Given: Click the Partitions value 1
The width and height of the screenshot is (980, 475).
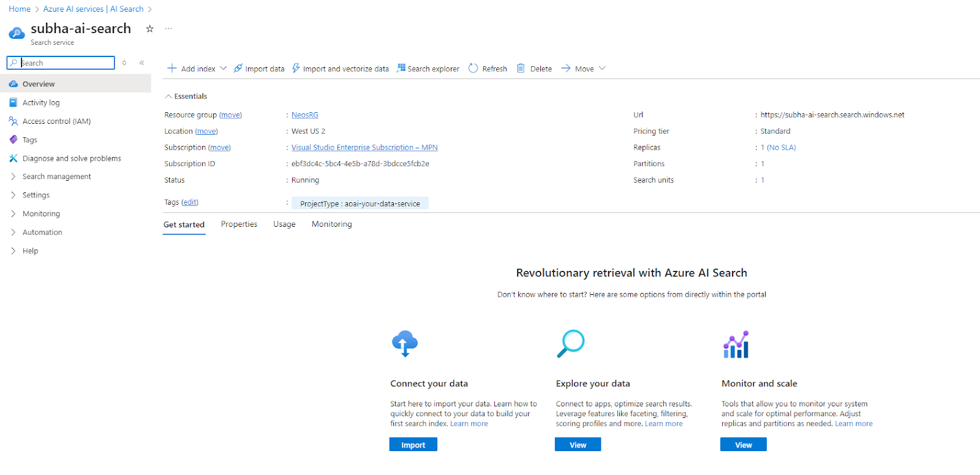Looking at the screenshot, I should point(763,164).
